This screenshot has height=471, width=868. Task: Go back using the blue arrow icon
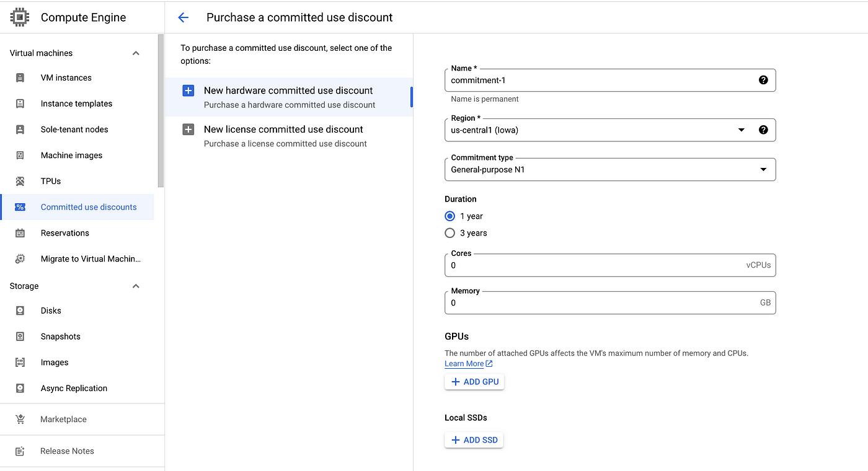tap(183, 17)
